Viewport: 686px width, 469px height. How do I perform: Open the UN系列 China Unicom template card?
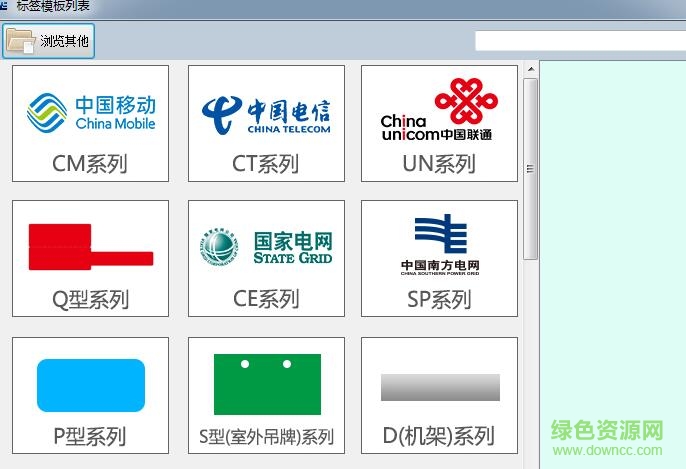[x=439, y=123]
